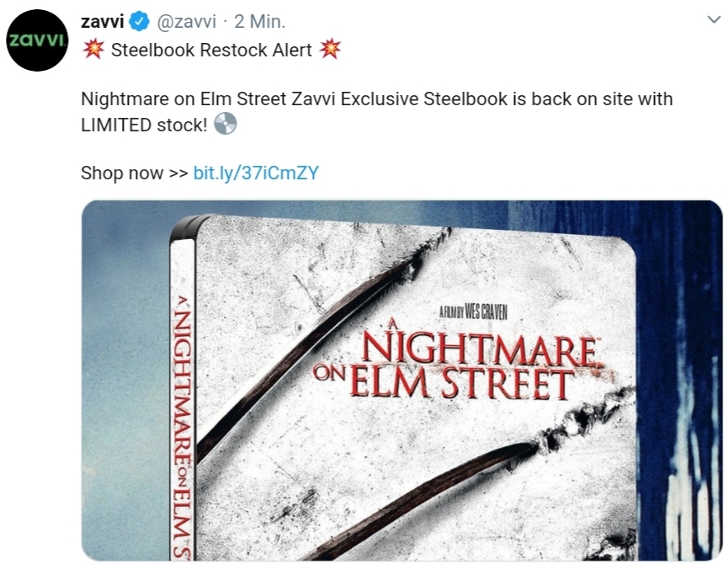Image resolution: width=728 pixels, height=564 pixels.
Task: Click the Shop now >> text
Action: pos(134,173)
